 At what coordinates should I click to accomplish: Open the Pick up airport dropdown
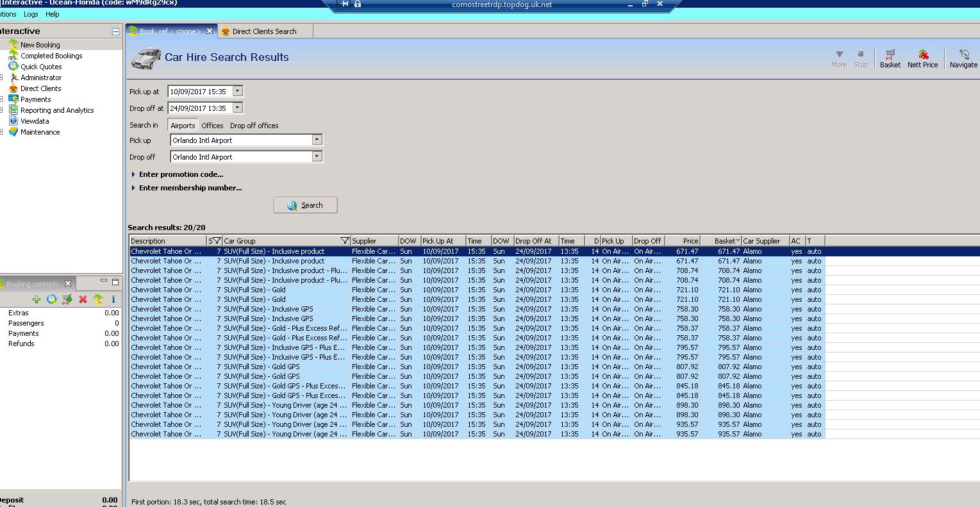[317, 140]
